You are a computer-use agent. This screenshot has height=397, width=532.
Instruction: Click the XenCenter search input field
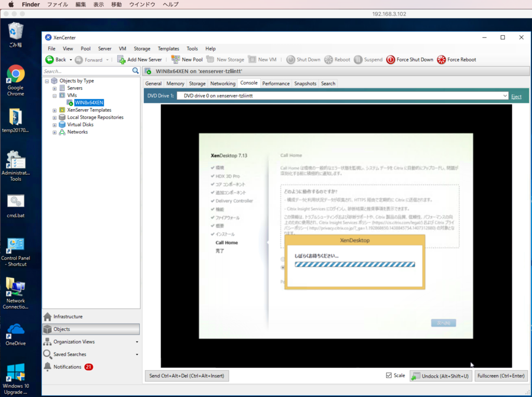87,71
